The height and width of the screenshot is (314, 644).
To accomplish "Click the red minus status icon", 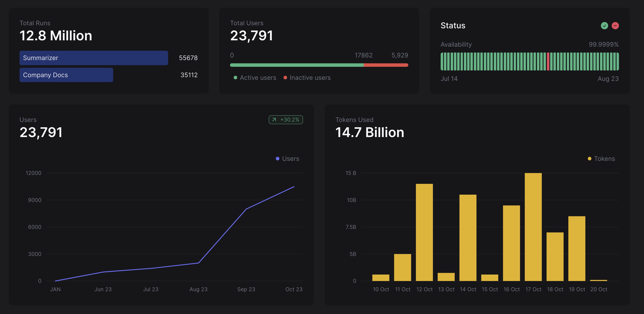I will click(615, 25).
